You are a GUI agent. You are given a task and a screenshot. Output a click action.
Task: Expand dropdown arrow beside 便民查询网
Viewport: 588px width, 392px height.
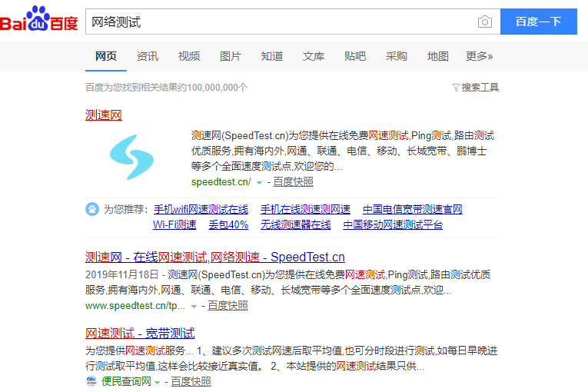pyautogui.click(x=157, y=383)
